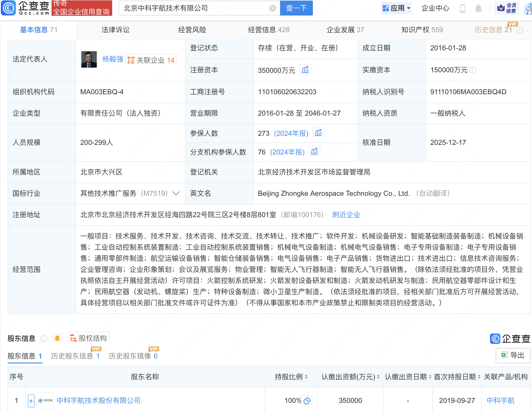Click info icon next to paid-in capital

coord(473,70)
